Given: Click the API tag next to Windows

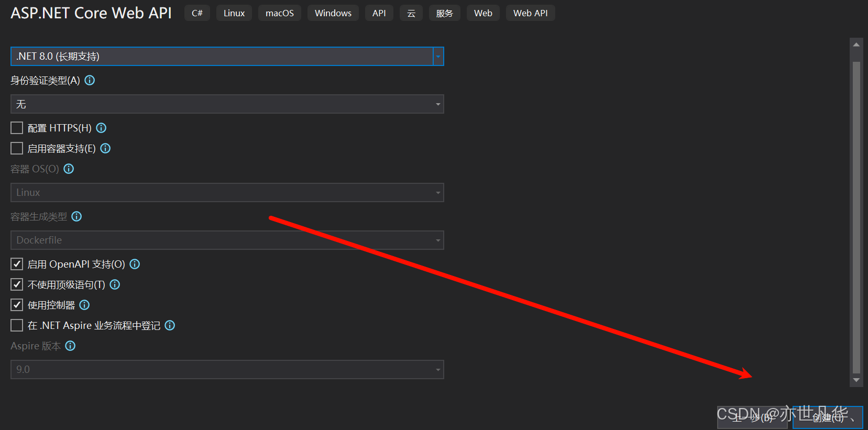Looking at the screenshot, I should click(379, 13).
